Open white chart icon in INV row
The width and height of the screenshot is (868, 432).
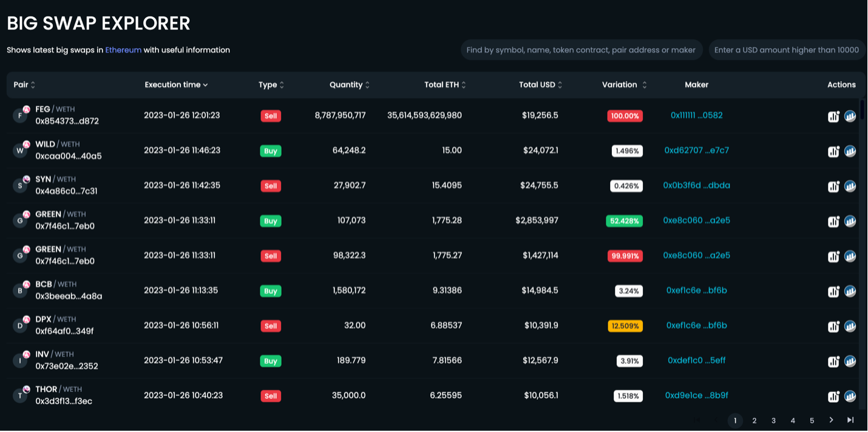click(833, 362)
